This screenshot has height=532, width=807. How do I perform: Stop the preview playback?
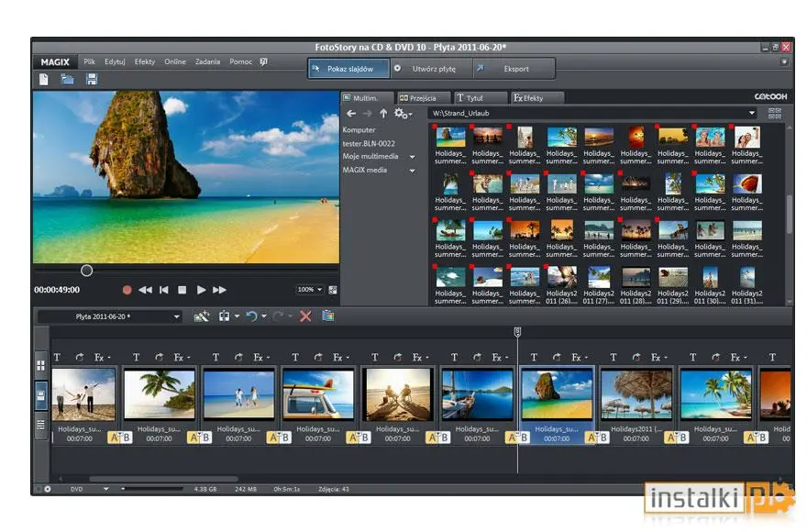[182, 290]
